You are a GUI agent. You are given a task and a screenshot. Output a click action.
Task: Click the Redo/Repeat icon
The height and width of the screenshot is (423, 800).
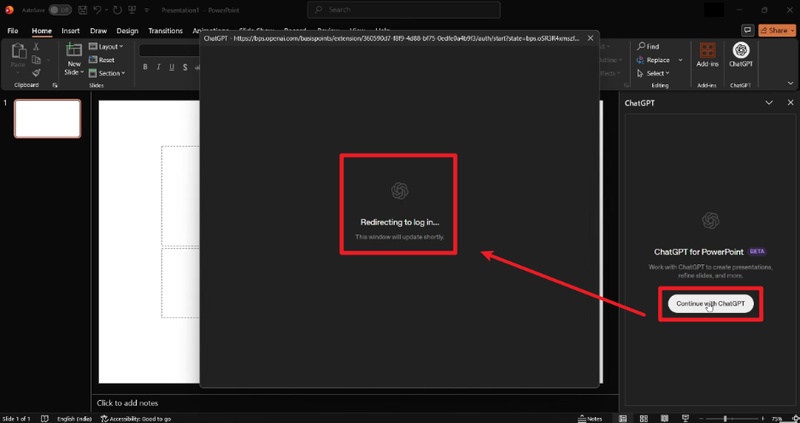[118, 10]
